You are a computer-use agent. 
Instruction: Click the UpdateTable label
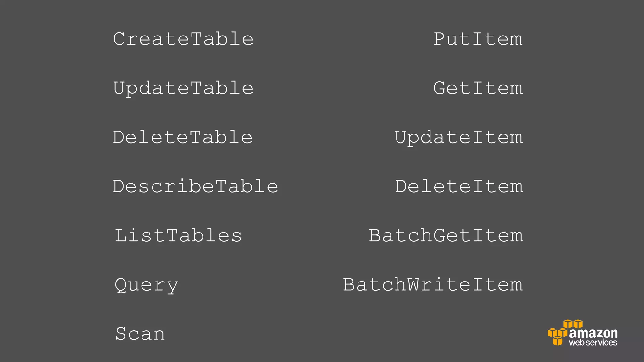tap(183, 88)
